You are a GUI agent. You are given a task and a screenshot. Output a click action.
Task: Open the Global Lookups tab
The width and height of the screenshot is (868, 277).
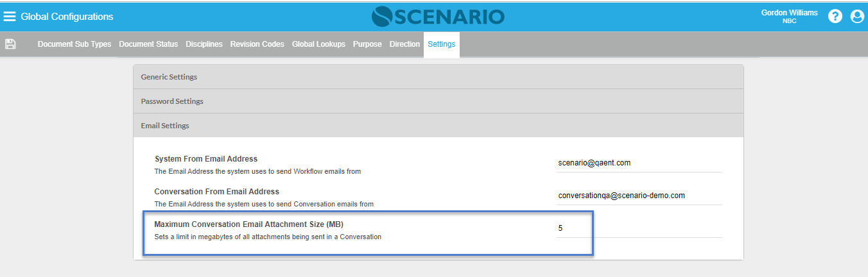click(318, 44)
